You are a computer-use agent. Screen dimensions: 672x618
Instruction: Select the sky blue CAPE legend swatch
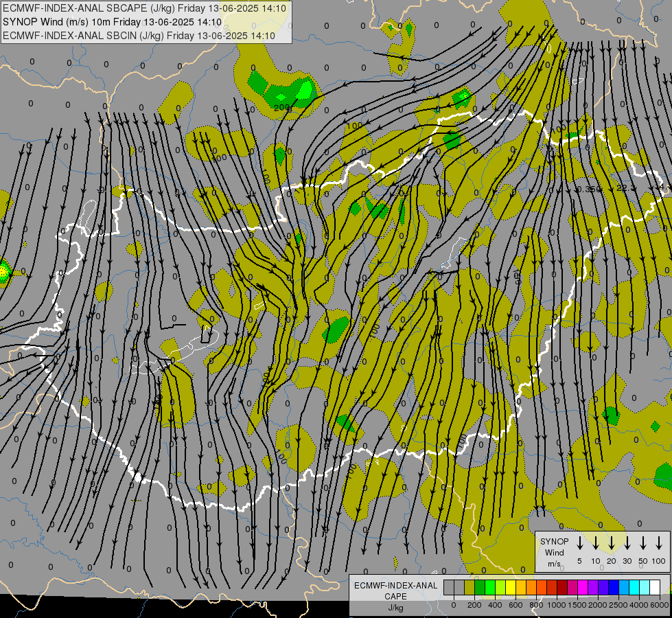tap(624, 587)
